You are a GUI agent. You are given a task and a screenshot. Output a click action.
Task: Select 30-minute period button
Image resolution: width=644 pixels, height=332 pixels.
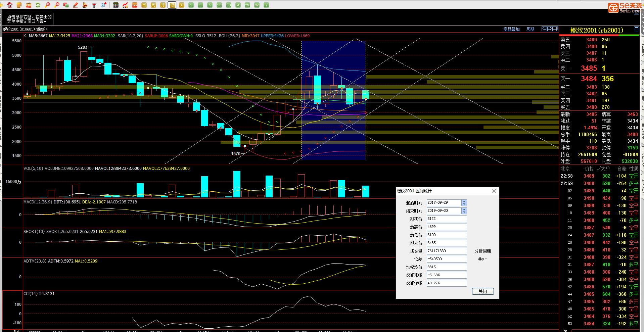(229, 5)
